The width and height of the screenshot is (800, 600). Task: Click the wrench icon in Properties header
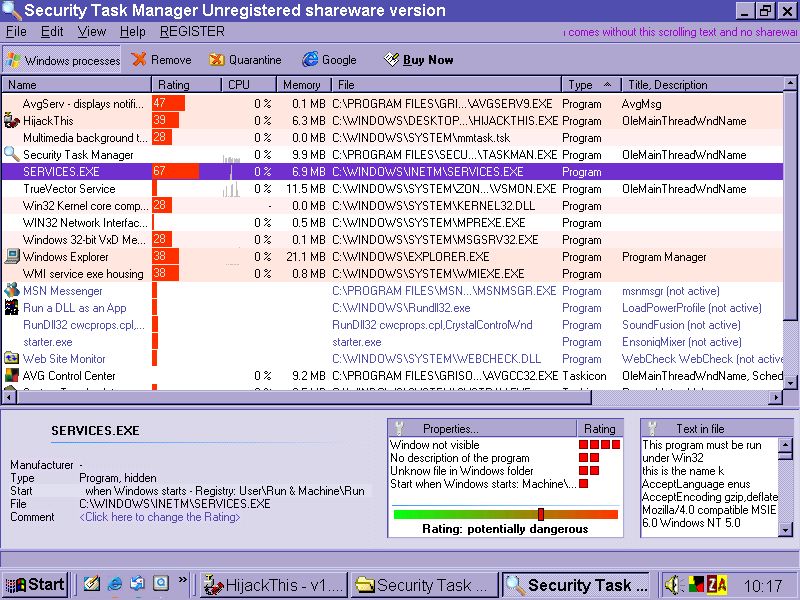[399, 428]
